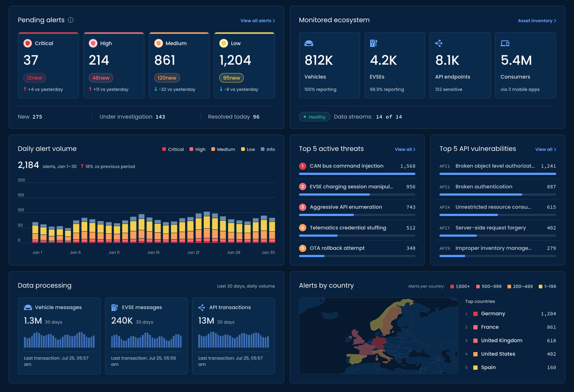Open View all alerts link
Image resolution: width=574 pixels, height=392 pixels.
258,21
